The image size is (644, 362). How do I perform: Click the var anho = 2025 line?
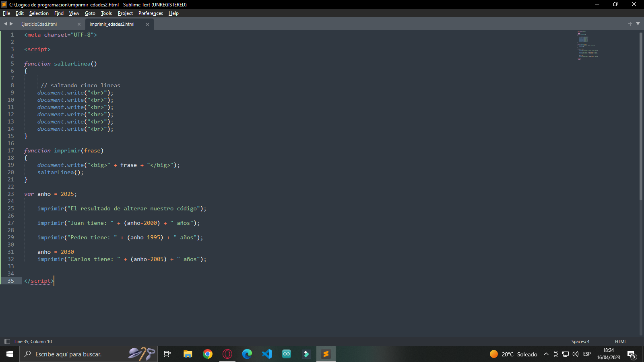pos(50,194)
